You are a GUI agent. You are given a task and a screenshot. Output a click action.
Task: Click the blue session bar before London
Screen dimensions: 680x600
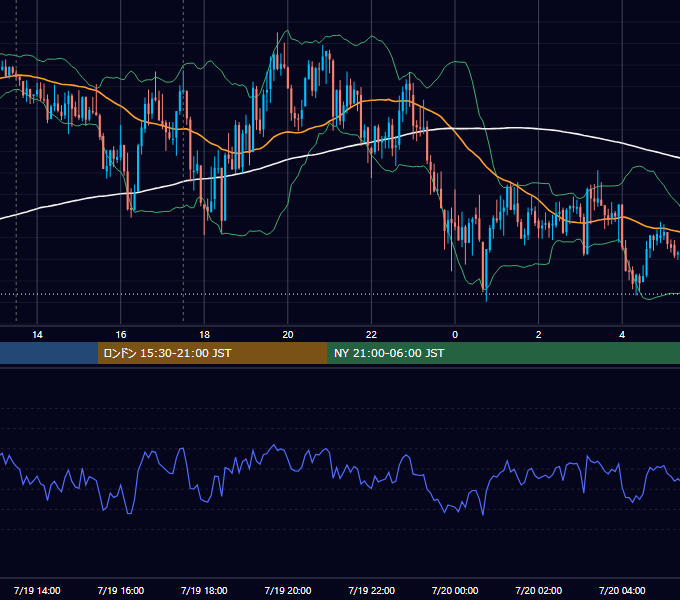click(49, 353)
